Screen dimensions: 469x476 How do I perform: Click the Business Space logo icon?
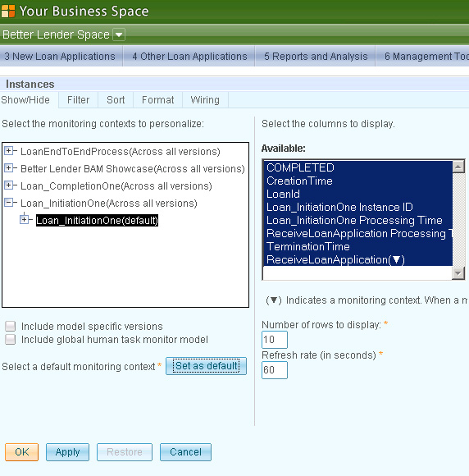(8, 11)
